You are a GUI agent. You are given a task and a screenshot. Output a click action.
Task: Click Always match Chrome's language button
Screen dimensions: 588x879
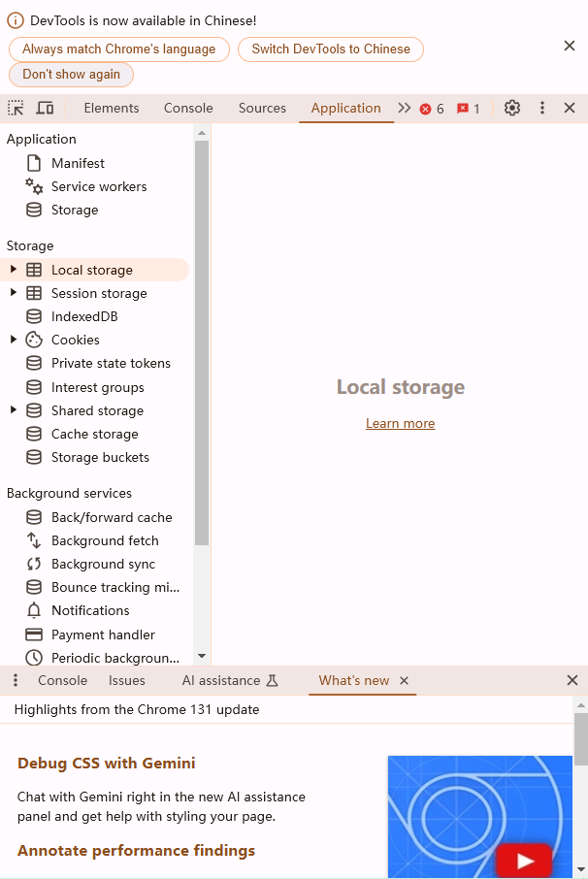point(118,49)
